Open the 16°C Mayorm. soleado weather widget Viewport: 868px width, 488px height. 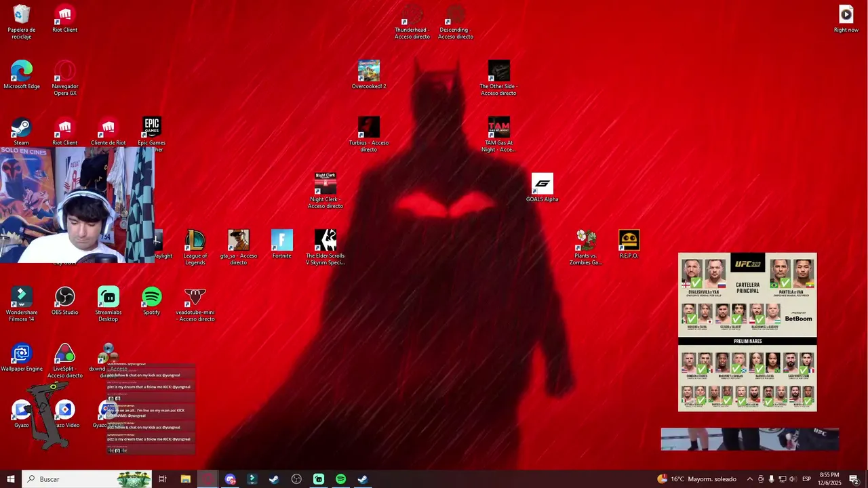point(696,479)
